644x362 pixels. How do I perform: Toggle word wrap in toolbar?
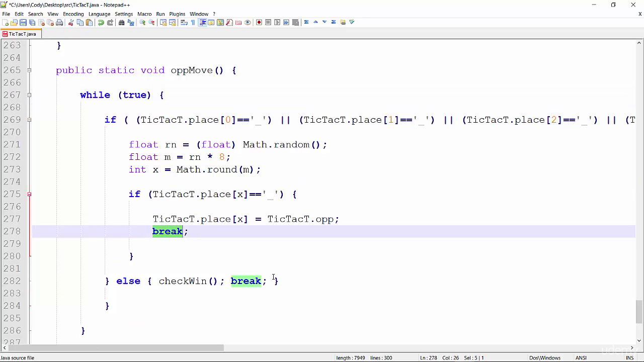(x=184, y=22)
